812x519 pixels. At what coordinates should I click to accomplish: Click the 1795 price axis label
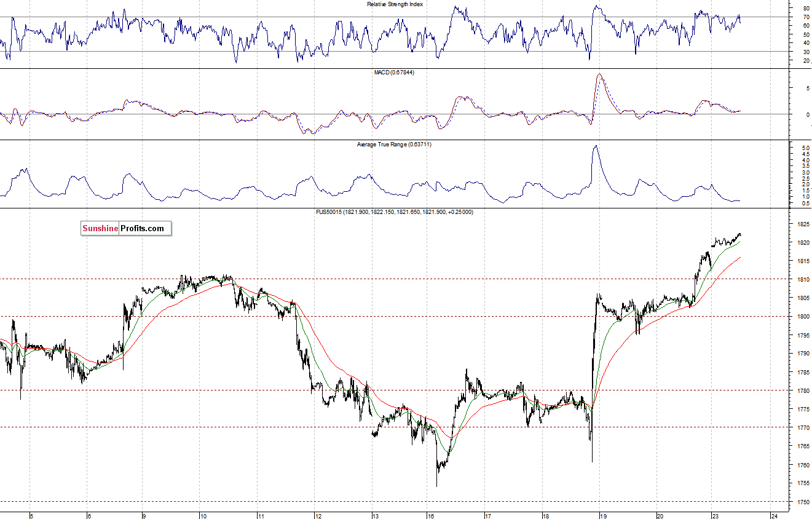(x=803, y=335)
